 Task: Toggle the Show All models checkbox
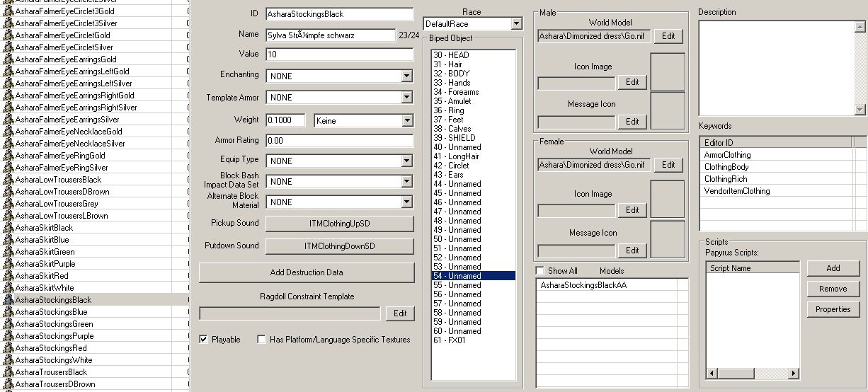[x=540, y=271]
